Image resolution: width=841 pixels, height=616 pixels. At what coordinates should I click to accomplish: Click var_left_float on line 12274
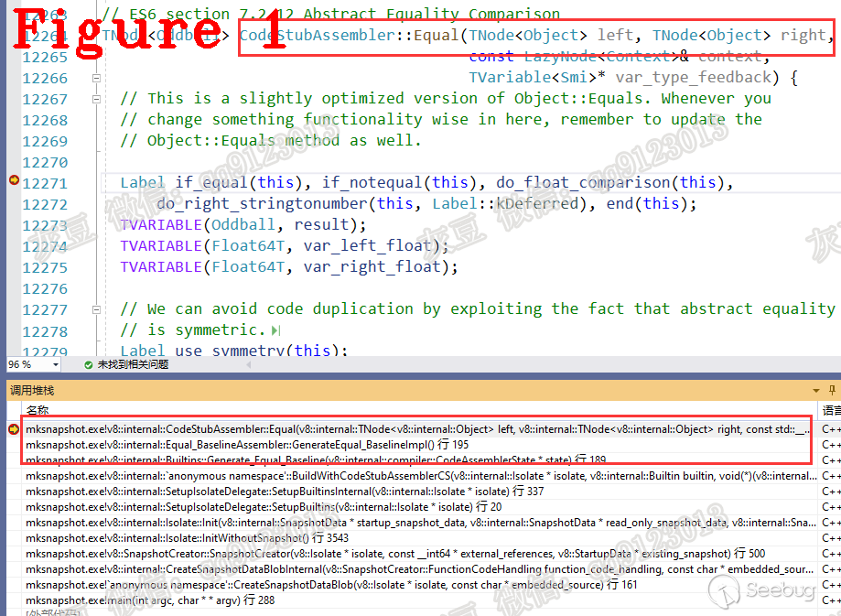(x=367, y=246)
